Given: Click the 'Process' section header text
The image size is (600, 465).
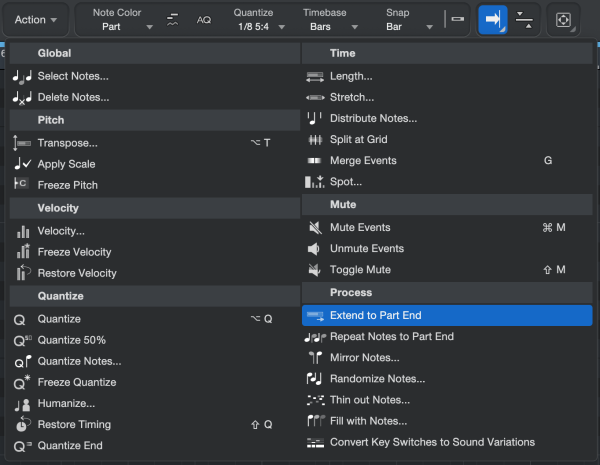Looking at the screenshot, I should pyautogui.click(x=351, y=292).
